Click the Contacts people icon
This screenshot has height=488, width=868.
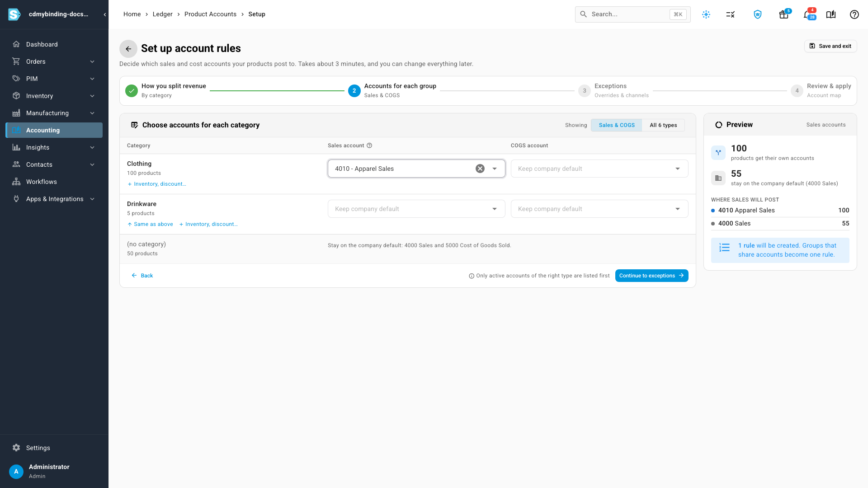click(16, 164)
